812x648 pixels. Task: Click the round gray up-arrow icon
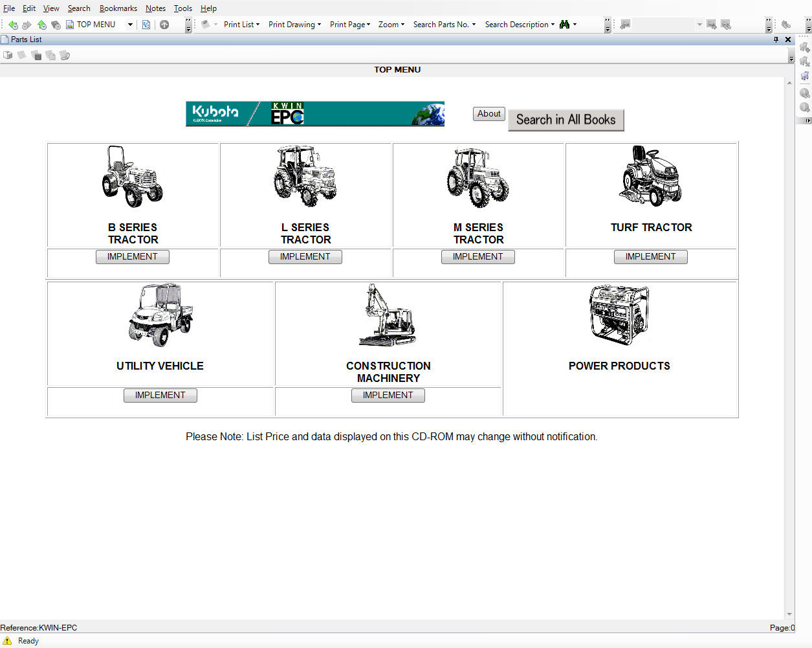pos(164,25)
